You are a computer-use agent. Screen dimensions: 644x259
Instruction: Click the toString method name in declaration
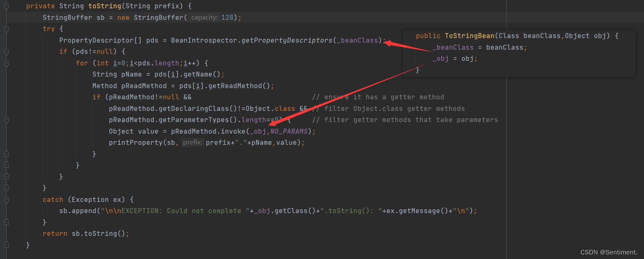[105, 6]
